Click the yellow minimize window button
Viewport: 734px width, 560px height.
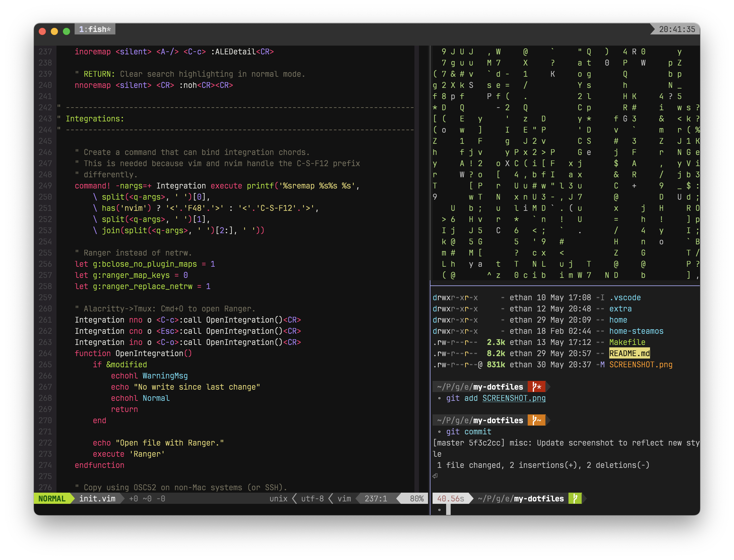click(x=54, y=31)
